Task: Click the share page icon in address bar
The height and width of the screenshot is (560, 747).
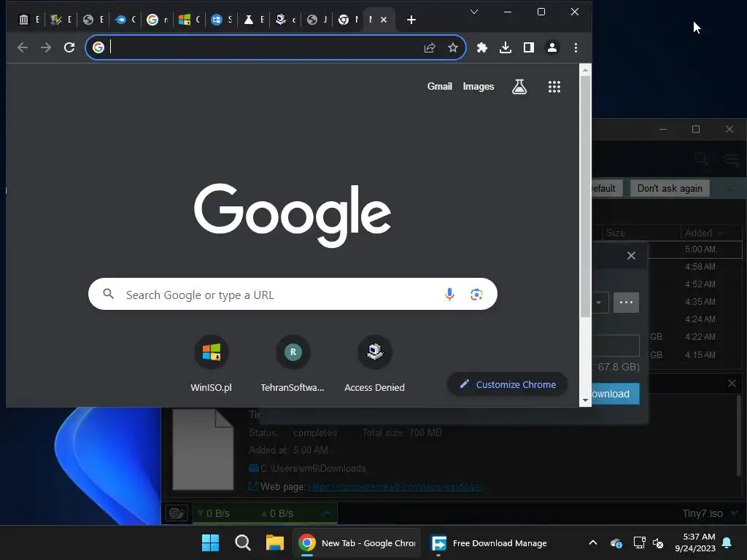Action: pyautogui.click(x=430, y=47)
